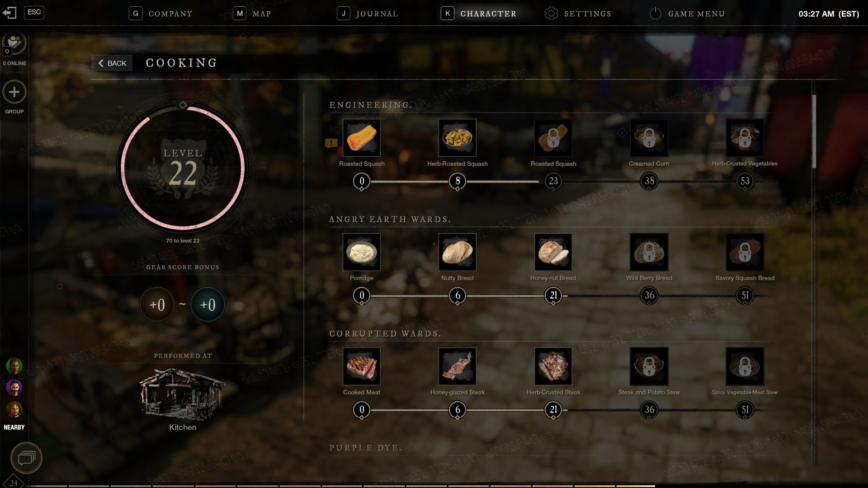Viewport: 868px width, 488px height.
Task: Open the Herb-Roasted Squash recipe icon
Action: point(457,138)
